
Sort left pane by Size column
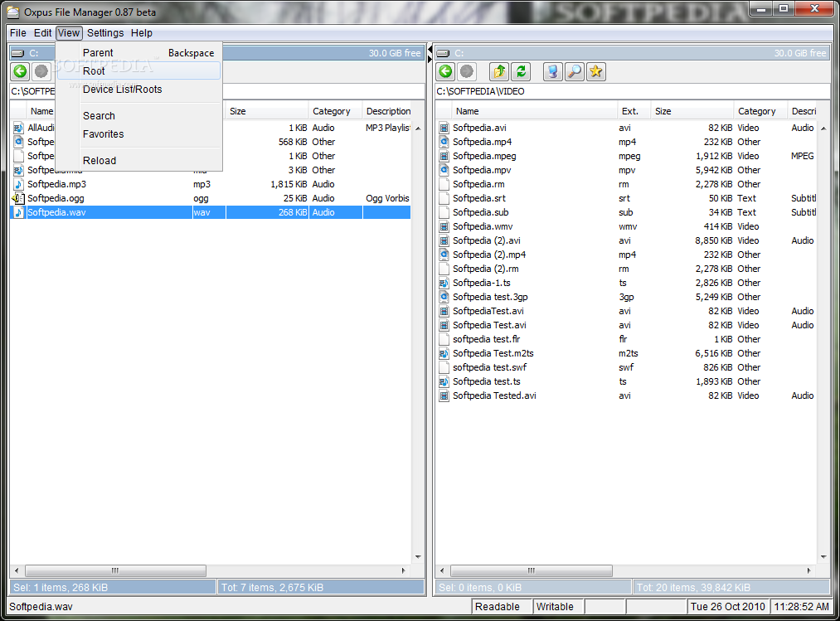tap(267, 111)
